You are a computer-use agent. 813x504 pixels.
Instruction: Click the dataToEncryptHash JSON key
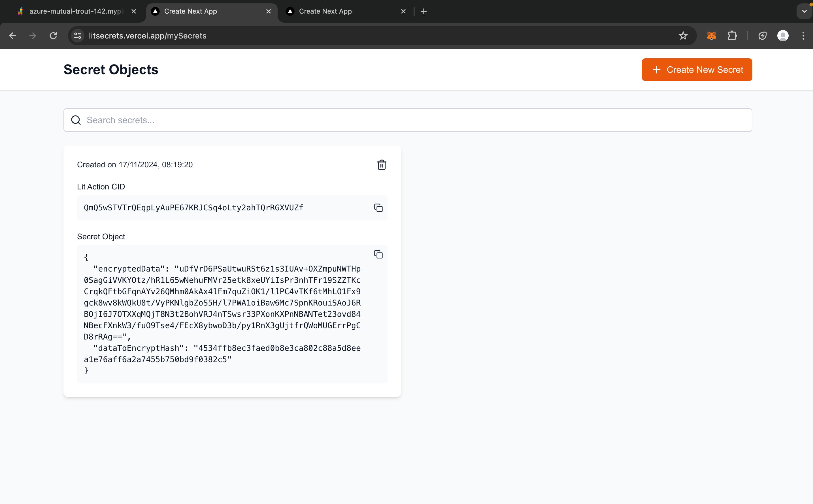point(139,348)
